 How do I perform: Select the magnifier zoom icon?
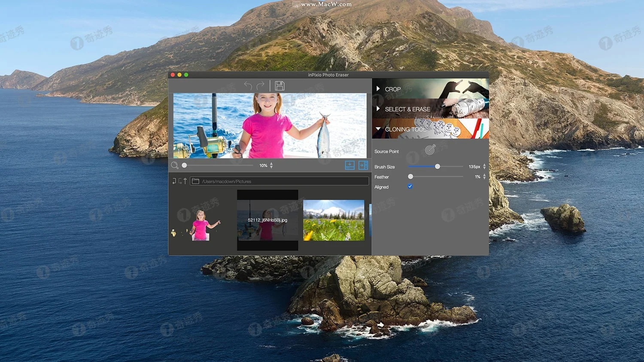point(174,165)
